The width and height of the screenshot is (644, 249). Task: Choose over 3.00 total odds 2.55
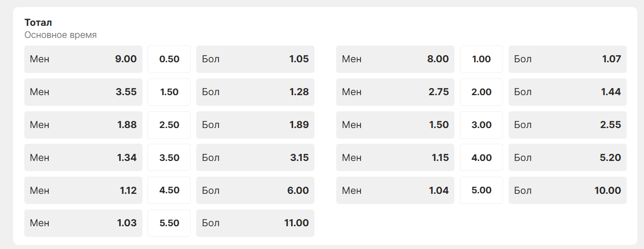tap(567, 125)
